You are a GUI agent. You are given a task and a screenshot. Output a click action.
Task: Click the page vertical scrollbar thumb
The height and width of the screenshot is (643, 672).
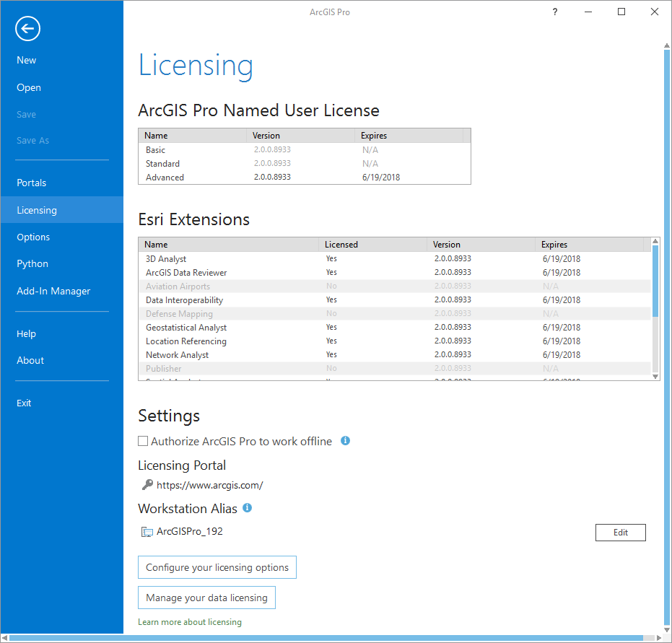[667, 337]
